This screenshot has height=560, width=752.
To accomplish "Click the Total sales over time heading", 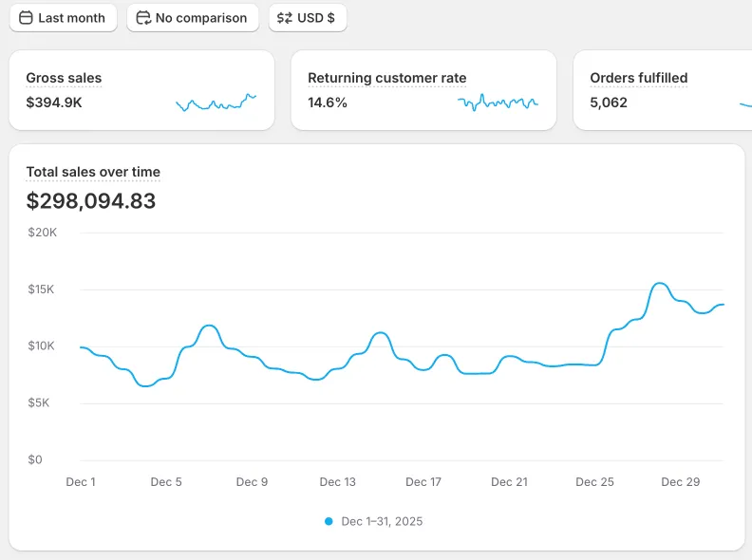I will tap(93, 172).
